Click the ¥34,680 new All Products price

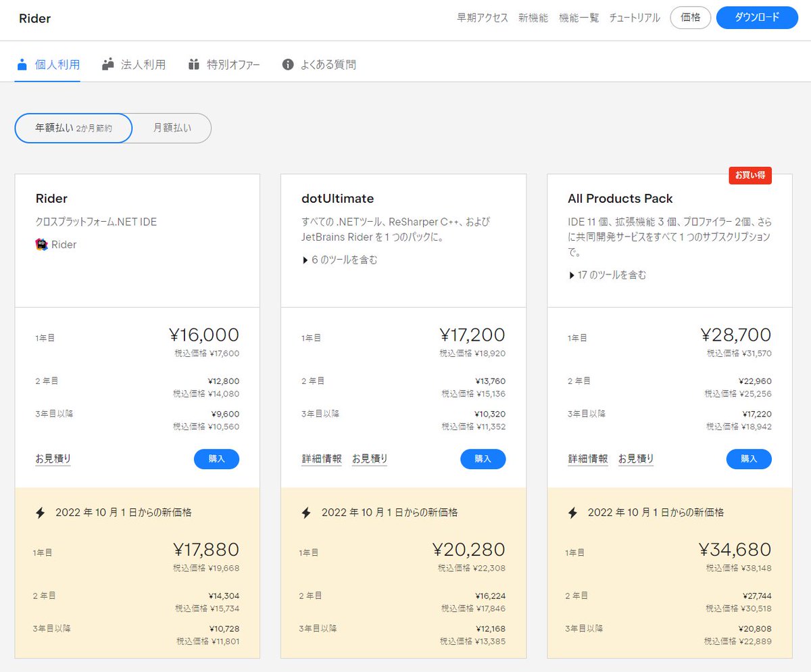pyautogui.click(x=735, y=550)
